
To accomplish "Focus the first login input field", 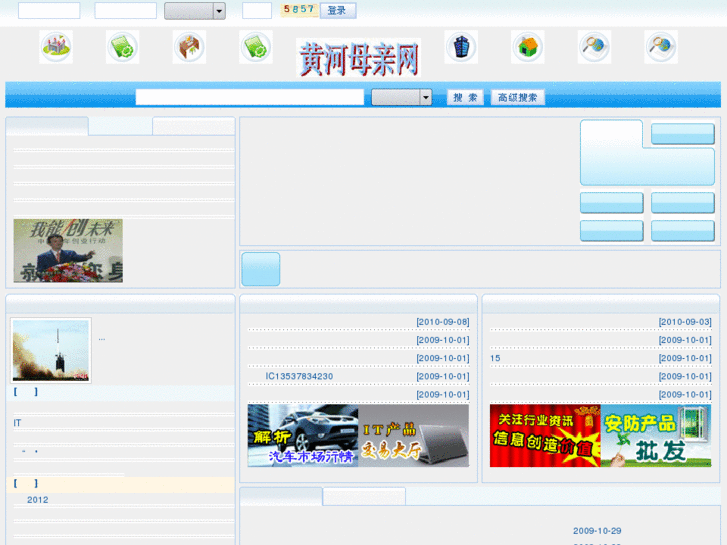I will point(49,11).
